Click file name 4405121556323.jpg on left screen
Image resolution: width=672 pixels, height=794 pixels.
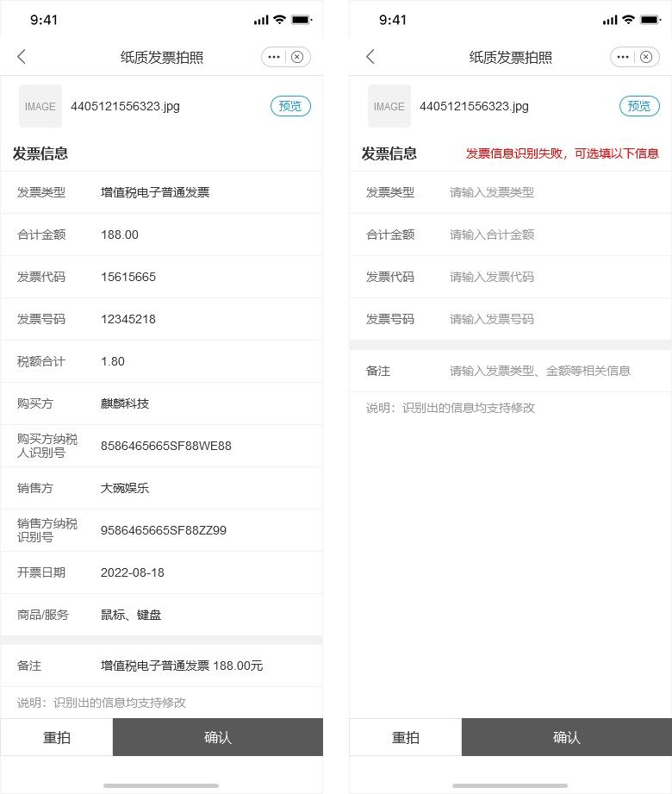125,106
